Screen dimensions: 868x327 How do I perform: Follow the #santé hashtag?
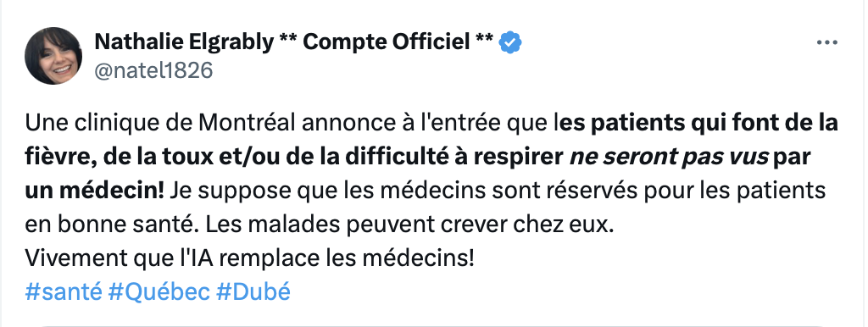pos(64,291)
